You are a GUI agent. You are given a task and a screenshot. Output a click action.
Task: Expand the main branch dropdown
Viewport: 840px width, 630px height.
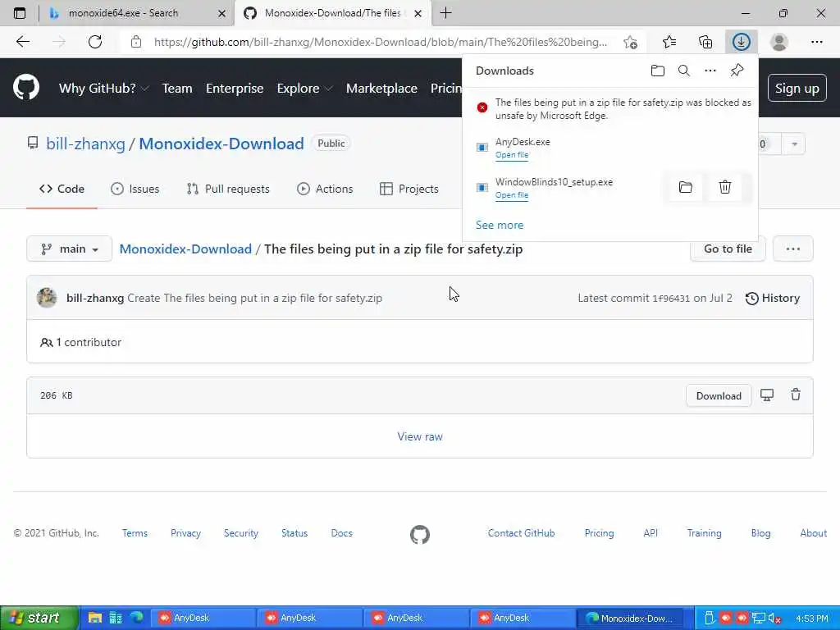(69, 249)
